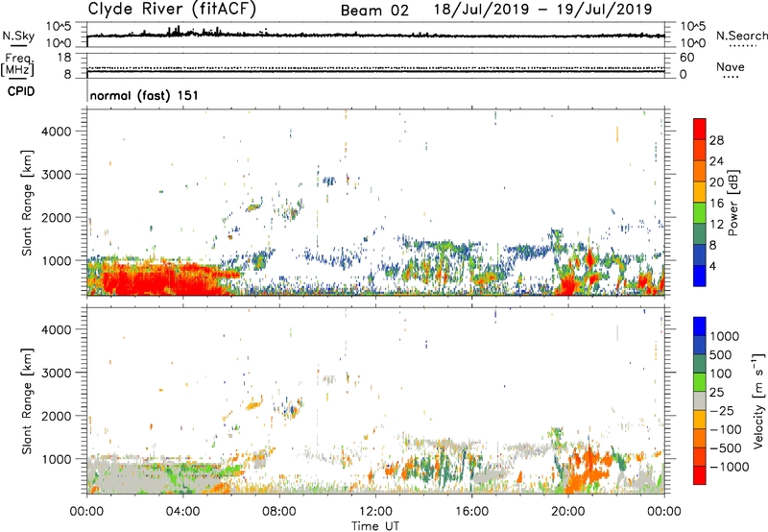This screenshot has width=768, height=532.
Task: Click the '10^5' tick on the right noise axis
Action: tap(692, 26)
